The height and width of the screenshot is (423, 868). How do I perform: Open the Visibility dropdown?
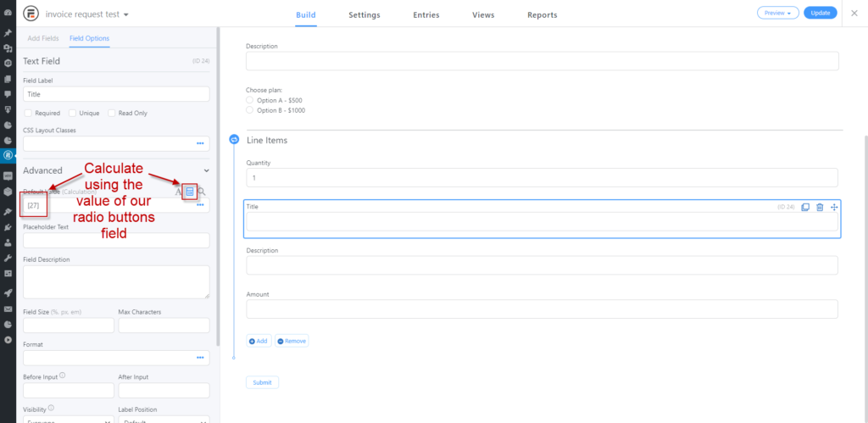[x=69, y=419]
